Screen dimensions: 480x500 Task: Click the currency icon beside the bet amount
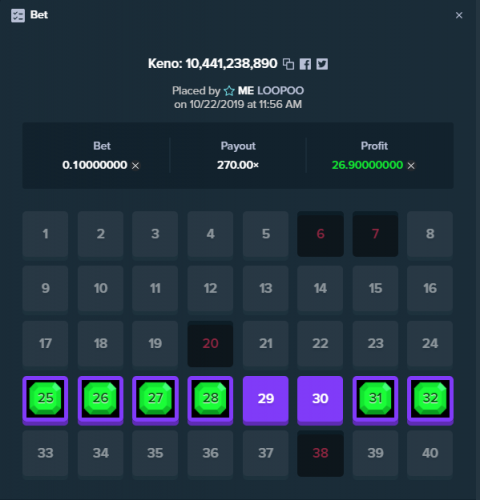click(135, 166)
